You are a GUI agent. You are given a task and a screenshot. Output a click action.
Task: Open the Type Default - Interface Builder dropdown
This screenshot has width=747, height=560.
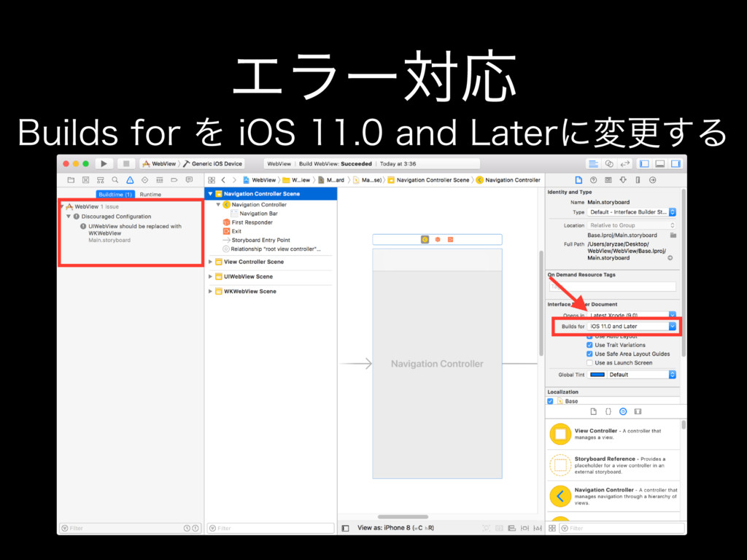pyautogui.click(x=632, y=212)
